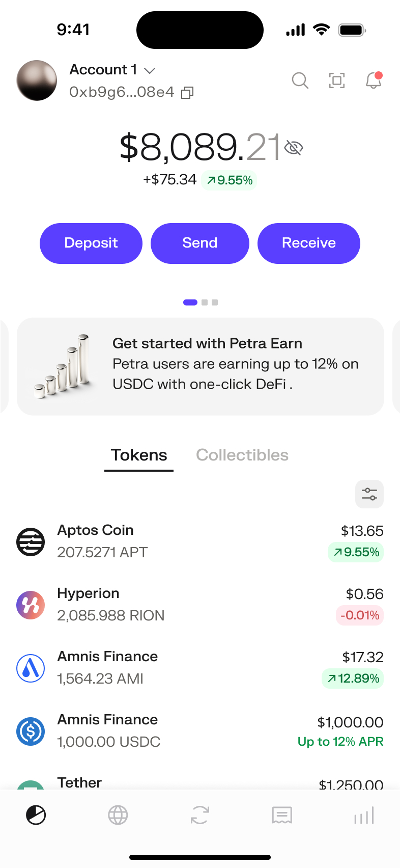The image size is (400, 868).
Task: Tap the account avatar picture
Action: pos(37,80)
